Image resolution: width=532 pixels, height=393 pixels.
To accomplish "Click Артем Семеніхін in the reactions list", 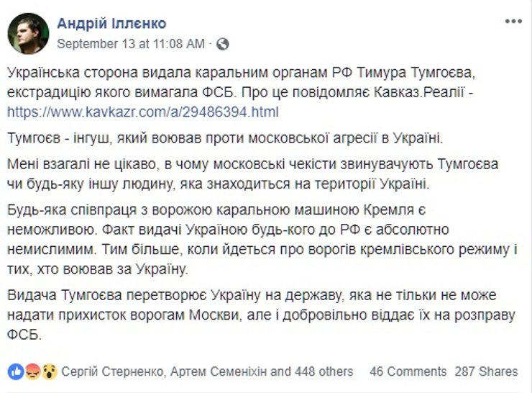I will click(x=219, y=372).
